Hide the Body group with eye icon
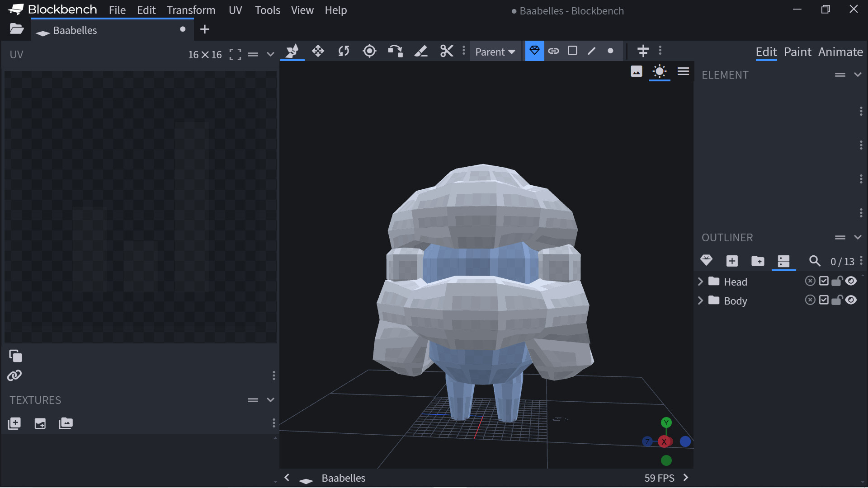868x488 pixels. tap(851, 300)
